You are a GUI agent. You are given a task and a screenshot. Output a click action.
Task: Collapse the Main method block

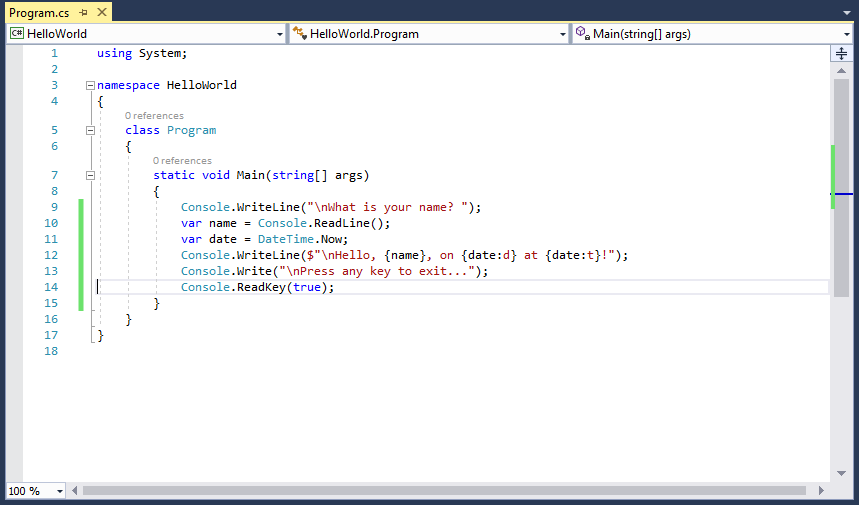coord(90,176)
